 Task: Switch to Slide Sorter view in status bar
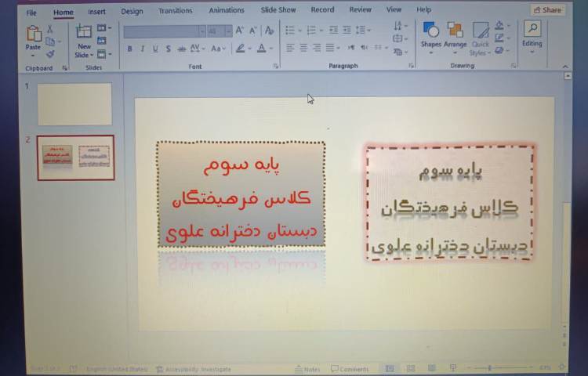(411, 368)
